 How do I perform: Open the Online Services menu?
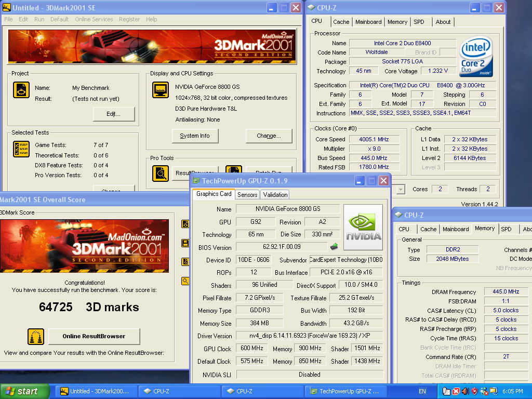coord(94,19)
